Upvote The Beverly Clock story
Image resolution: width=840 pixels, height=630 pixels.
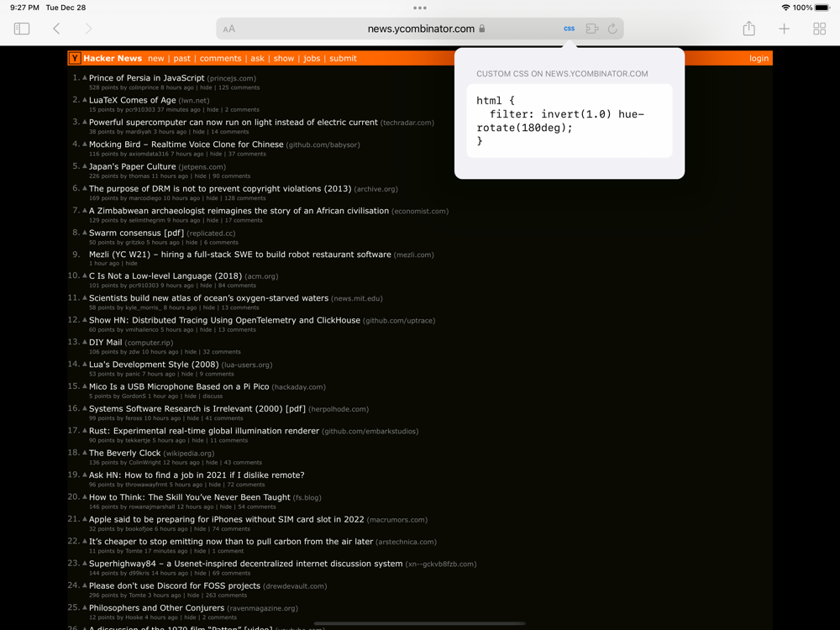click(x=85, y=453)
